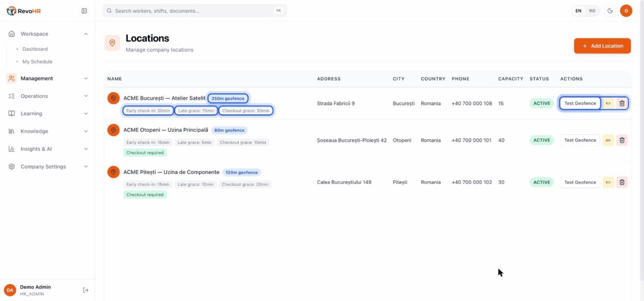Toggle dark mode moon icon
The width and height of the screenshot is (644, 301).
coord(610,11)
